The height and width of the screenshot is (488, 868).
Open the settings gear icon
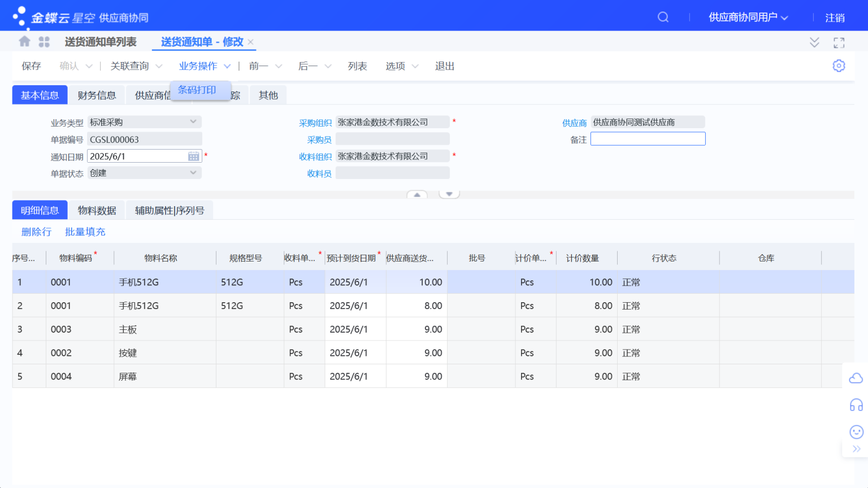point(839,66)
